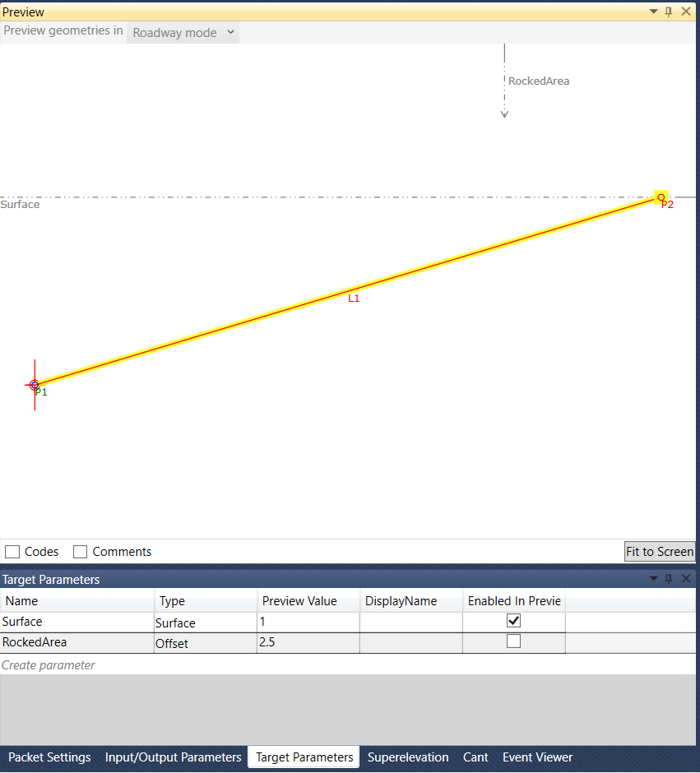Enable the Codes checkbox

click(x=12, y=551)
